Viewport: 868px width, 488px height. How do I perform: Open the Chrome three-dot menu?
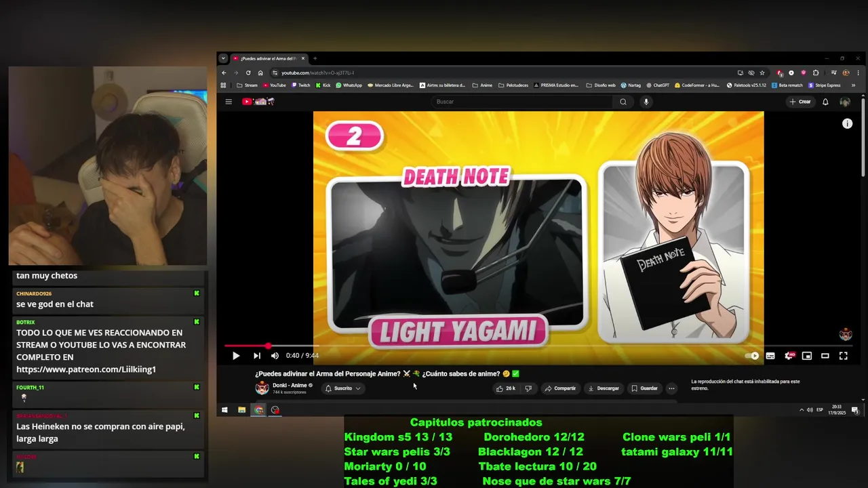pyautogui.click(x=859, y=73)
